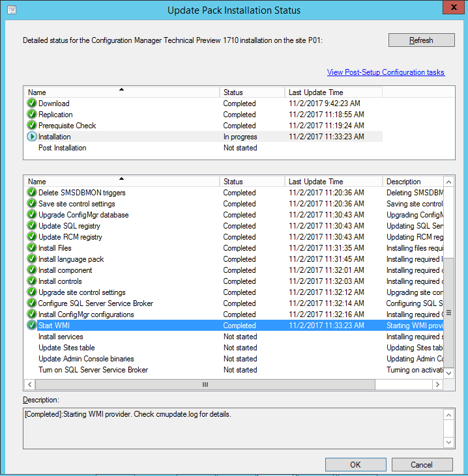The image size is (468, 476).
Task: Click the window icon in title bar
Action: click(12, 10)
